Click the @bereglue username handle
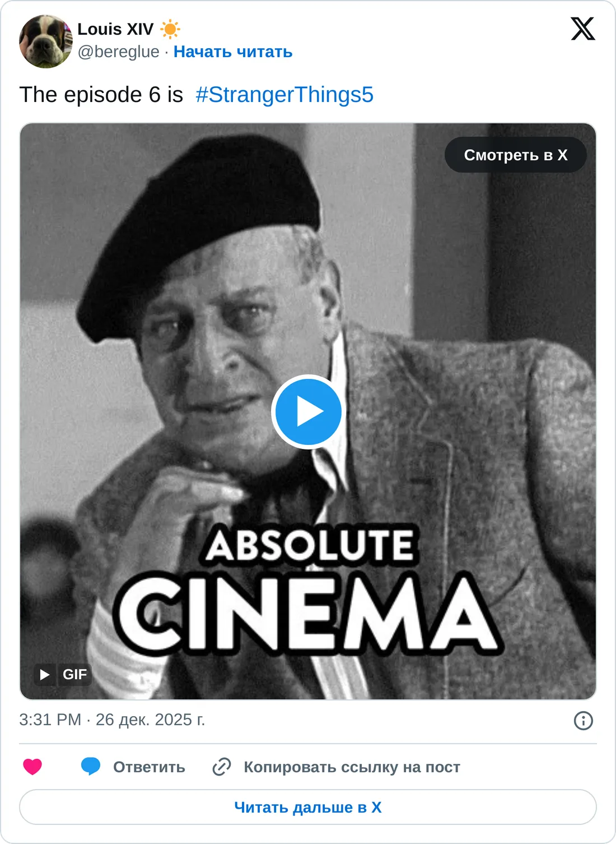This screenshot has height=844, width=616. click(118, 52)
